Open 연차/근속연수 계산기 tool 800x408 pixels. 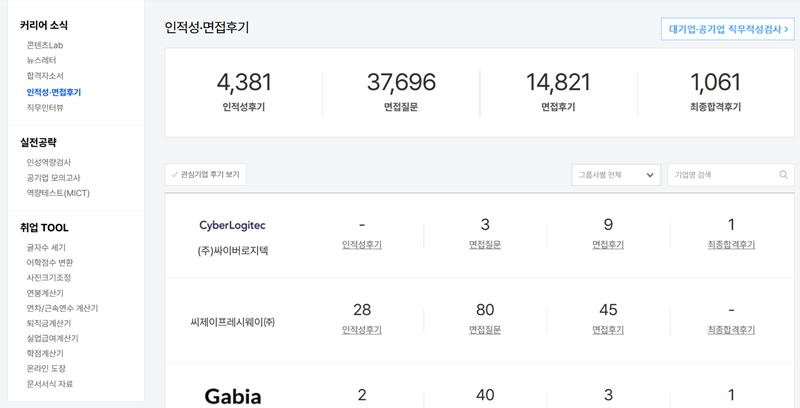(x=62, y=309)
